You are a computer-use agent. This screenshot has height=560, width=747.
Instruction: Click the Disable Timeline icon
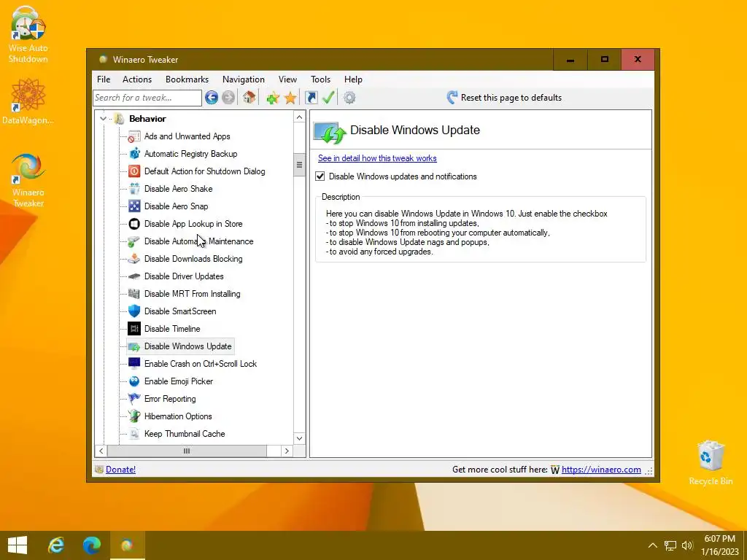pyautogui.click(x=134, y=329)
